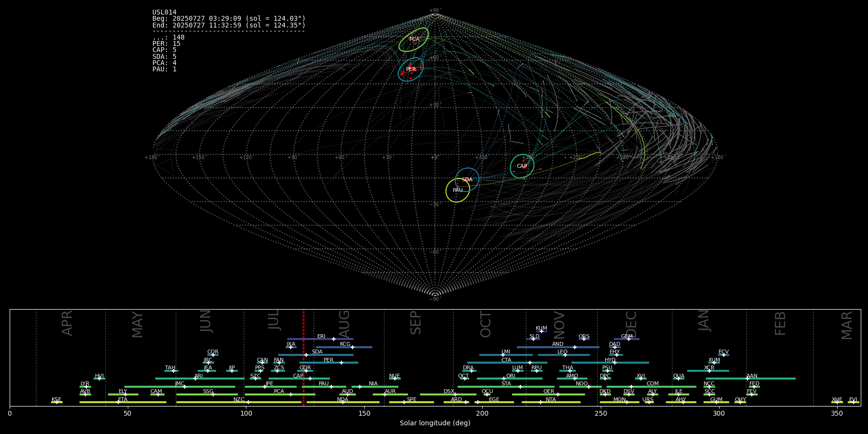Select the CAP radiant circle on sky map

click(522, 166)
